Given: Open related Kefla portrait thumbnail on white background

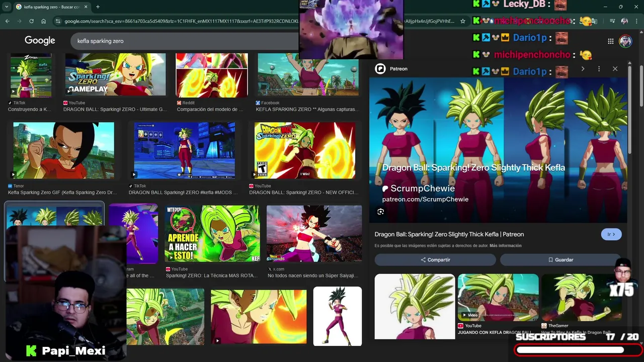Looking at the screenshot, I should point(415,306).
